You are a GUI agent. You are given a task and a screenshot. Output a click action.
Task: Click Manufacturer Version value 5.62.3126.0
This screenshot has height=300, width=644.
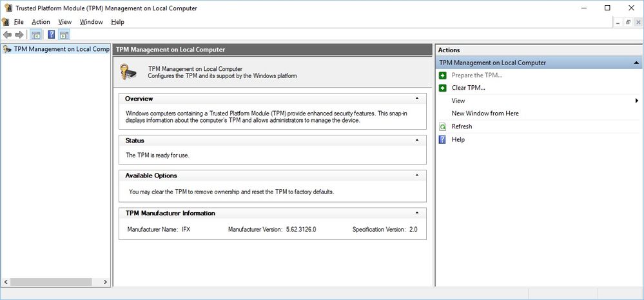[x=301, y=230]
